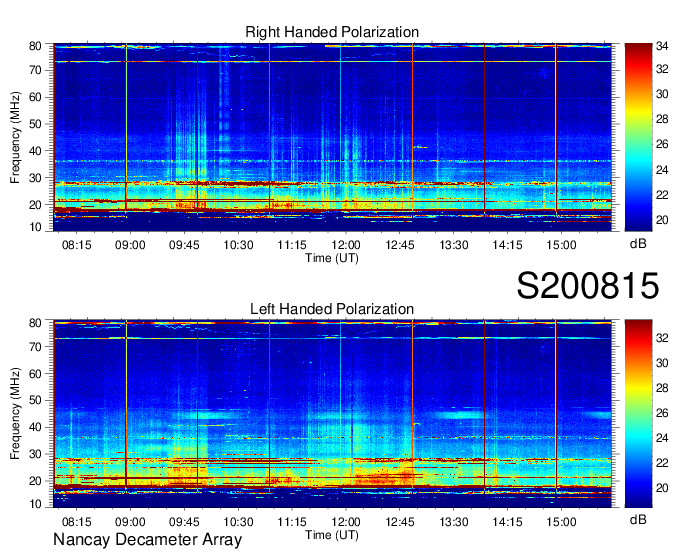
Task: Click Frequency (MHz) axis label of Left Handed plot
Action: (15, 414)
